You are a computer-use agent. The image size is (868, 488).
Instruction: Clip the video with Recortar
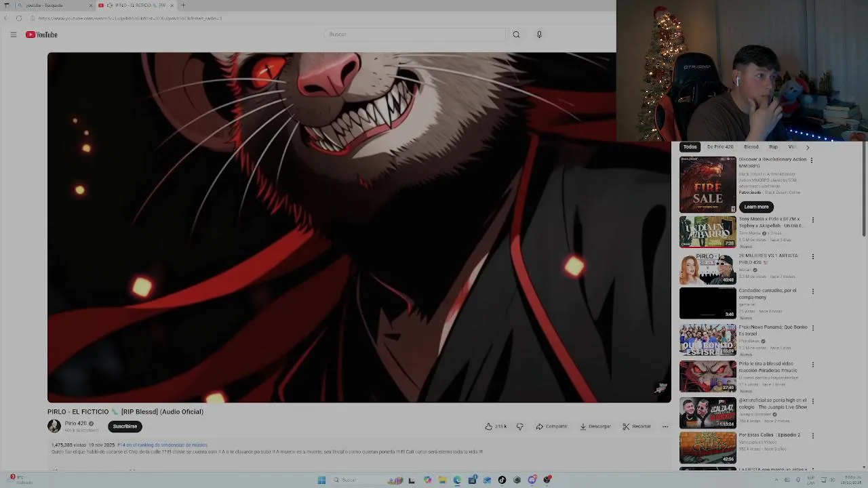pos(637,426)
